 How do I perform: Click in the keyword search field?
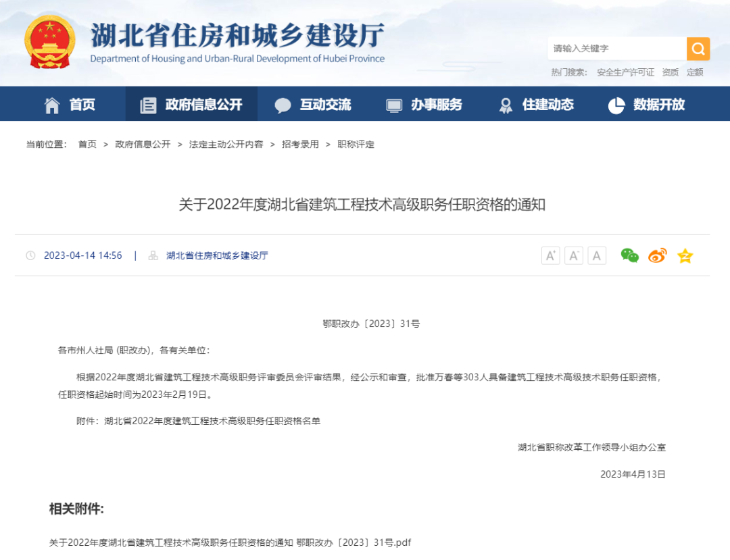(x=616, y=49)
